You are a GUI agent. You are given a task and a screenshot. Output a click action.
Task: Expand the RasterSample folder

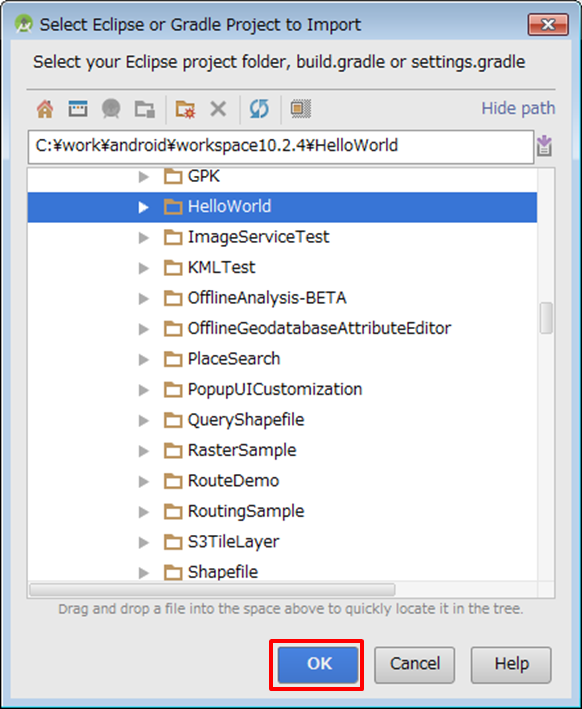(143, 451)
